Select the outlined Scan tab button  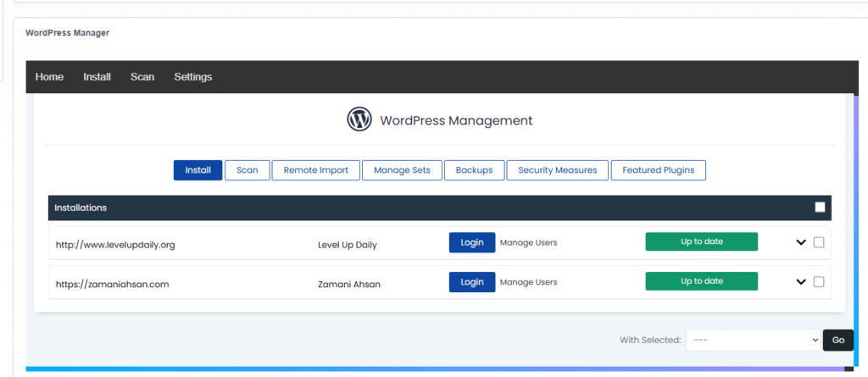coord(248,170)
